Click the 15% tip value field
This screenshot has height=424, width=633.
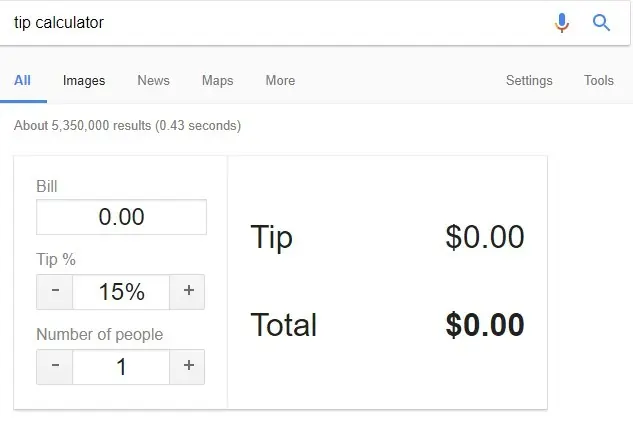coord(121,292)
